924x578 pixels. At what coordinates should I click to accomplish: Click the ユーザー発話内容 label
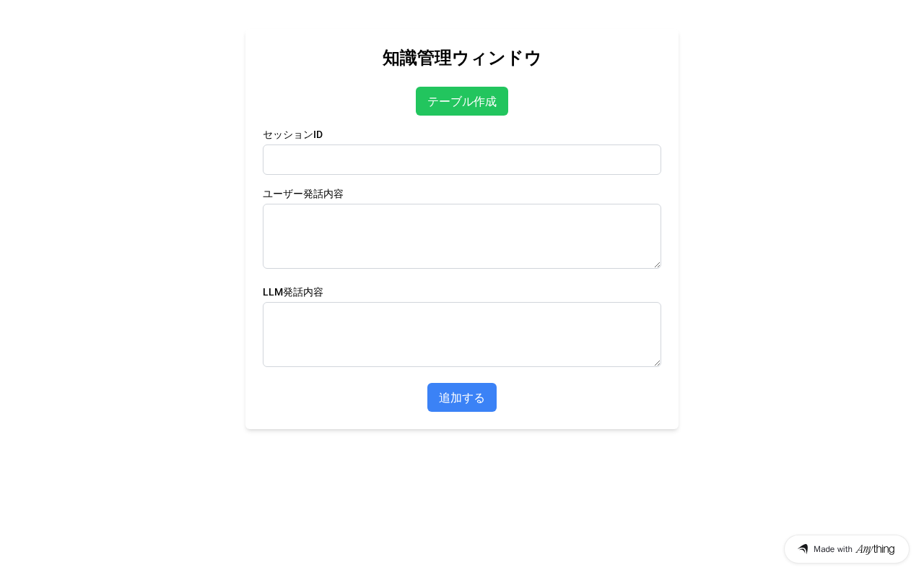(303, 194)
